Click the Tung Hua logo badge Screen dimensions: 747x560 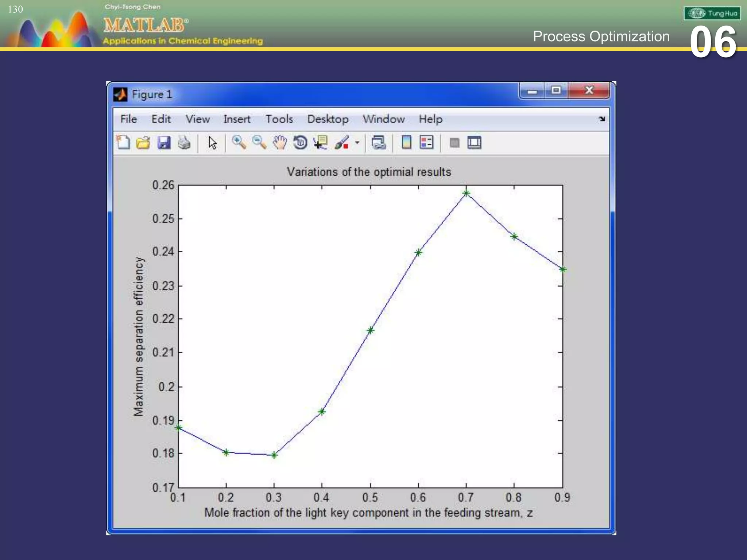(712, 13)
